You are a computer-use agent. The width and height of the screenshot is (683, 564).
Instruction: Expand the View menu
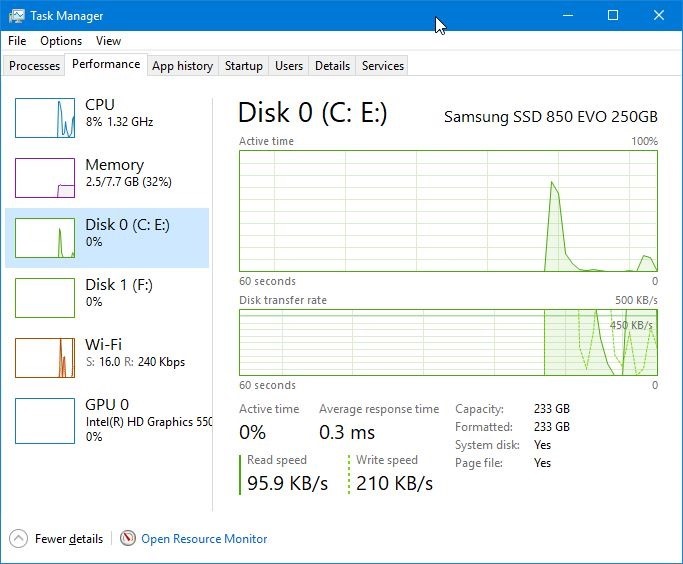point(108,41)
